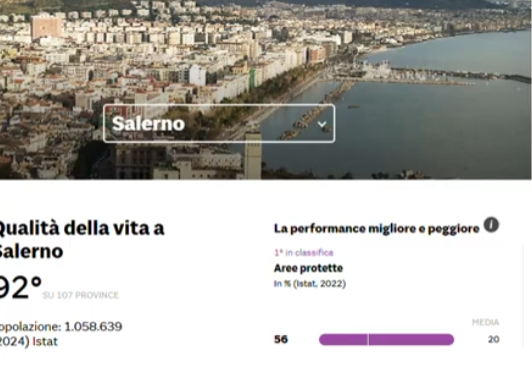Click the Aree protette indicator title
This screenshot has height=384, width=532.
click(308, 268)
